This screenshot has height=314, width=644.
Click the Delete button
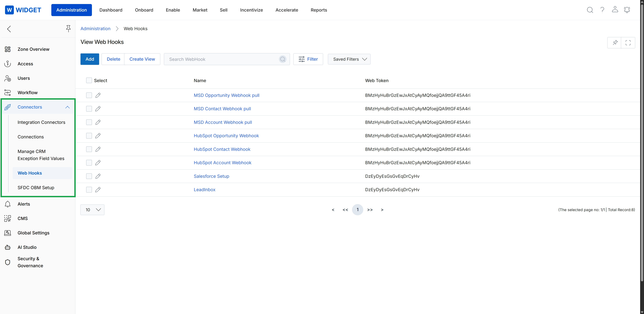pos(113,59)
